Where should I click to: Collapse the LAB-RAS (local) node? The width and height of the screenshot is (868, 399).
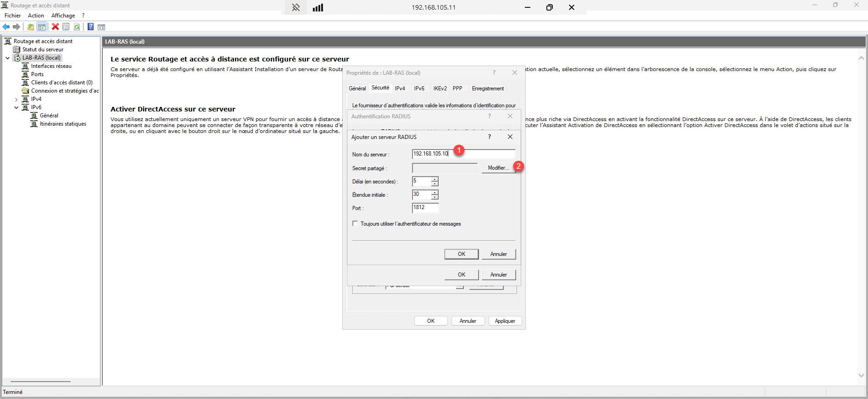point(7,58)
